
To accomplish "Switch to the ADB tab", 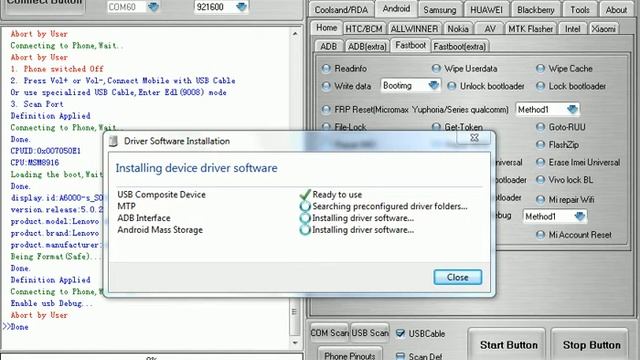I will (x=329, y=47).
